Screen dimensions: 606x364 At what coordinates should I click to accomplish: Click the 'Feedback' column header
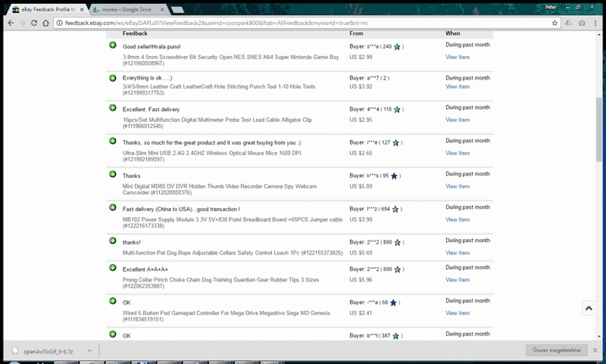pyautogui.click(x=135, y=34)
